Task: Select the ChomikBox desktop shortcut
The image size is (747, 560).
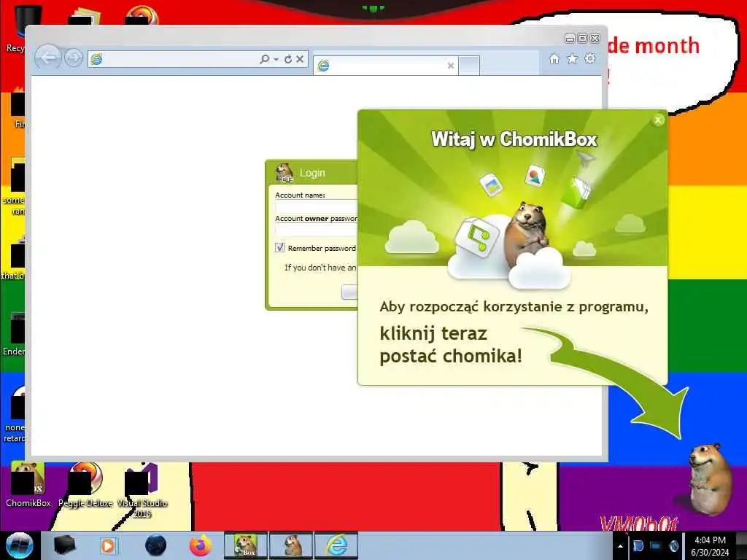Action: coord(28,485)
